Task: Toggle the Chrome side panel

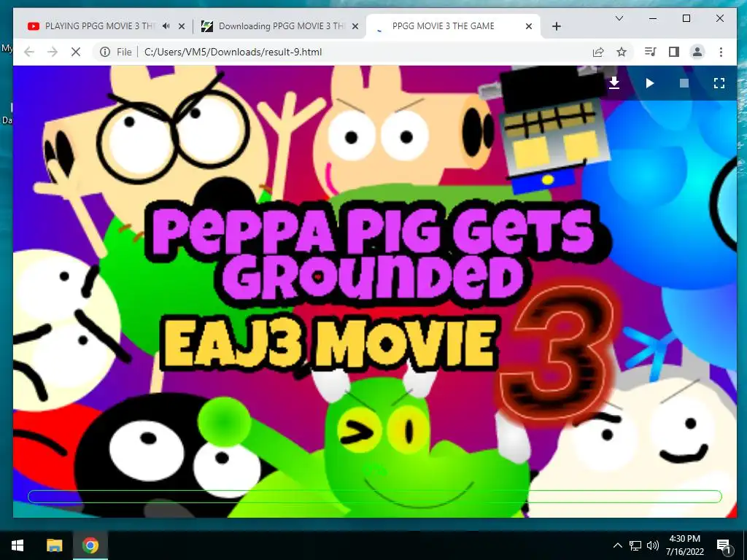Action: coord(673,52)
